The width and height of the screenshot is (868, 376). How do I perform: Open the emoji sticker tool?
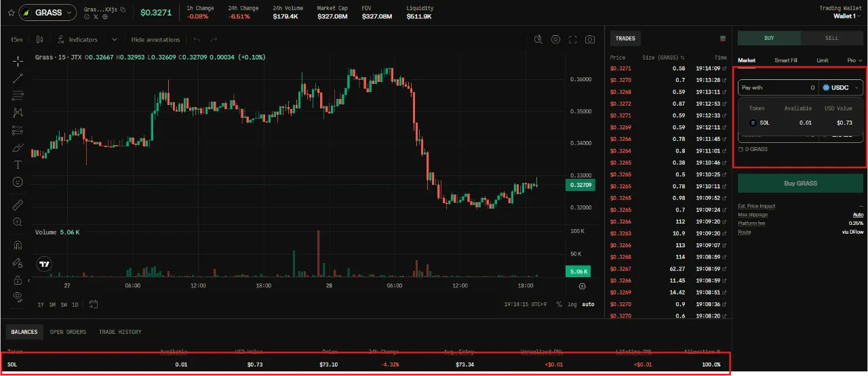coord(18,182)
